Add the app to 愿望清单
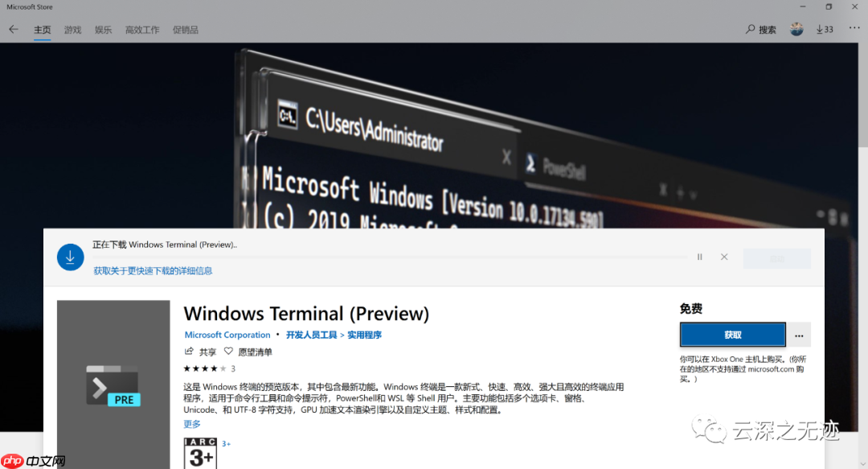The image size is (868, 469). 248,352
